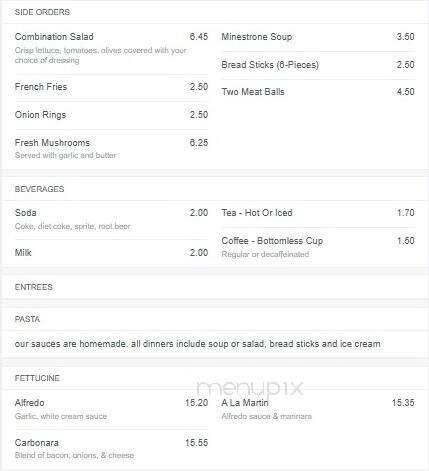429x471 pixels.
Task: Click Coffee - Bottomless Cup item
Action: click(318, 247)
